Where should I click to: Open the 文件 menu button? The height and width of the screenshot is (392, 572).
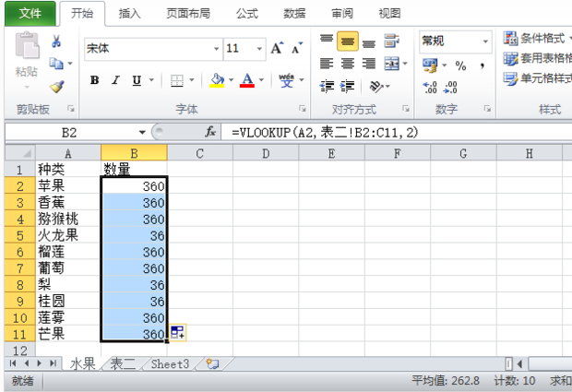pos(30,14)
